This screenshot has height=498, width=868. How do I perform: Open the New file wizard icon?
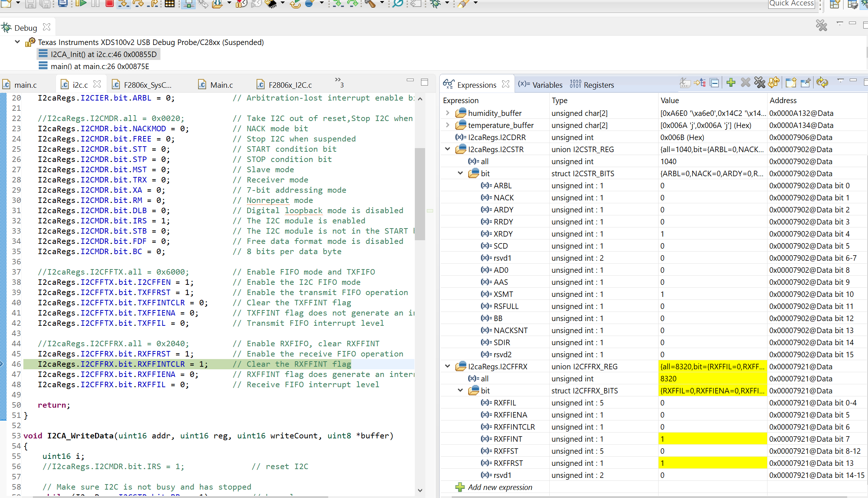pyautogui.click(x=7, y=3)
